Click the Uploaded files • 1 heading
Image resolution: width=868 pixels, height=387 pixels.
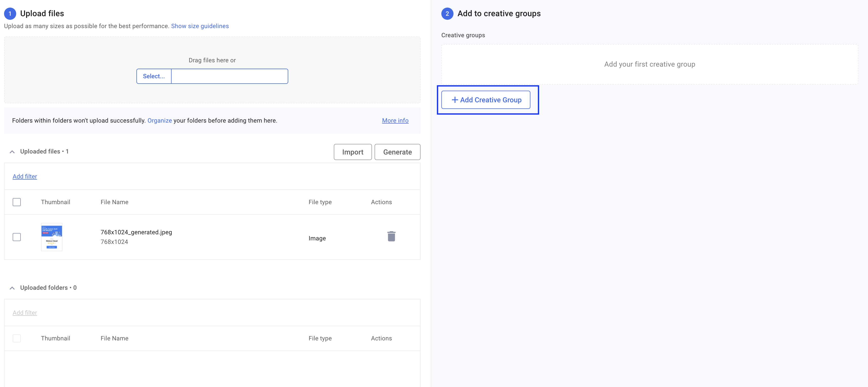pos(44,151)
